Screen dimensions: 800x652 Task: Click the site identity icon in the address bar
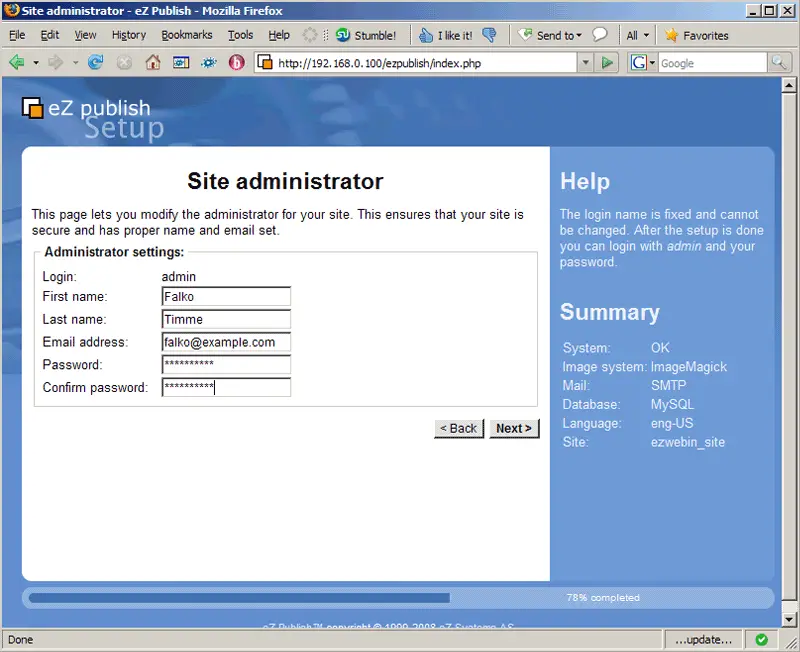pyautogui.click(x=265, y=63)
